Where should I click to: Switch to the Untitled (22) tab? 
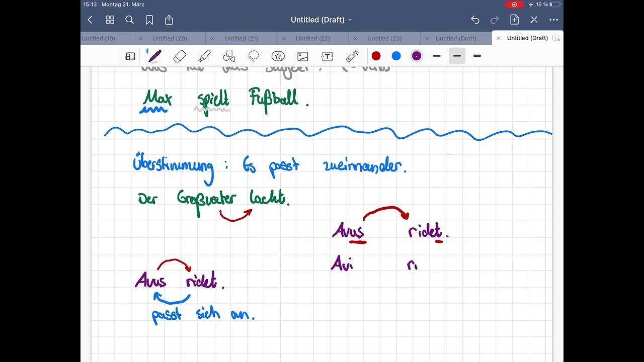coord(313,38)
